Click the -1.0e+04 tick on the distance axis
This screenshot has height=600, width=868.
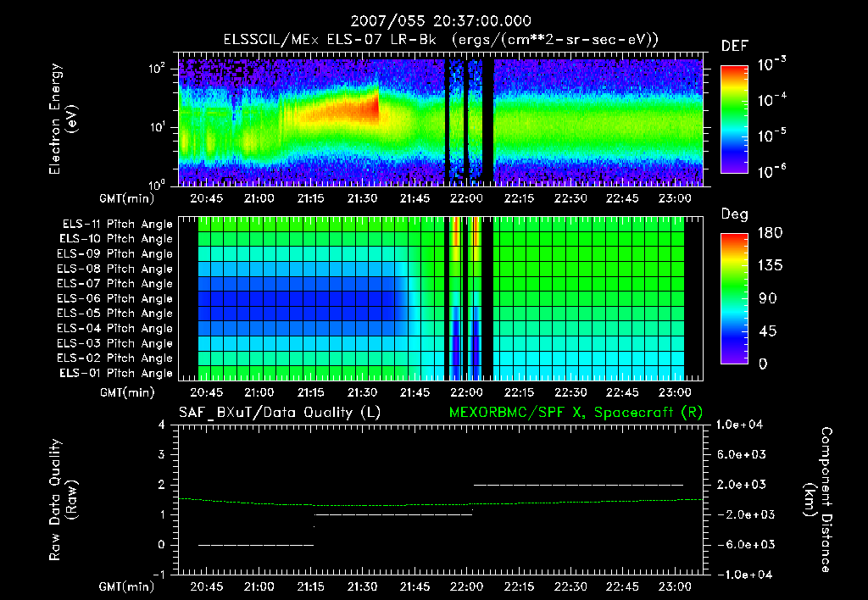(746, 575)
